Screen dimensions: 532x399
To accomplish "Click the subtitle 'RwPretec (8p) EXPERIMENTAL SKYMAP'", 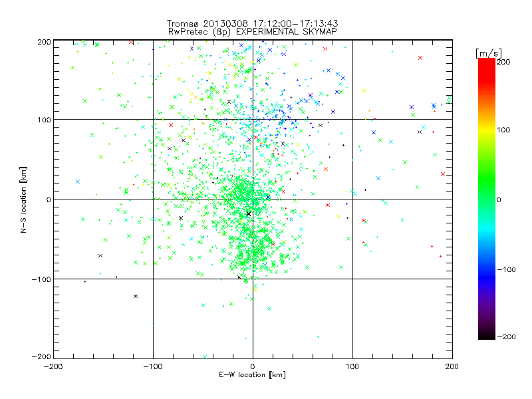I will pyautogui.click(x=253, y=32).
